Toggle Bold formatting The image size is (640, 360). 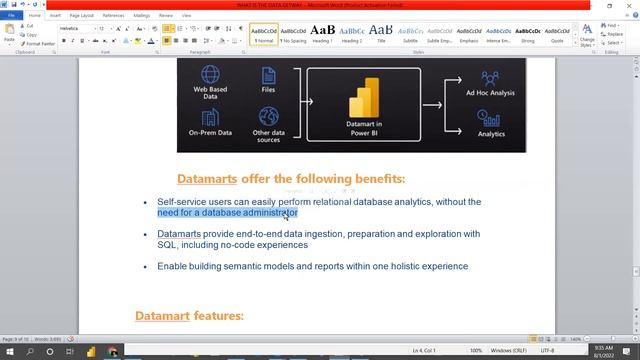coord(64,41)
